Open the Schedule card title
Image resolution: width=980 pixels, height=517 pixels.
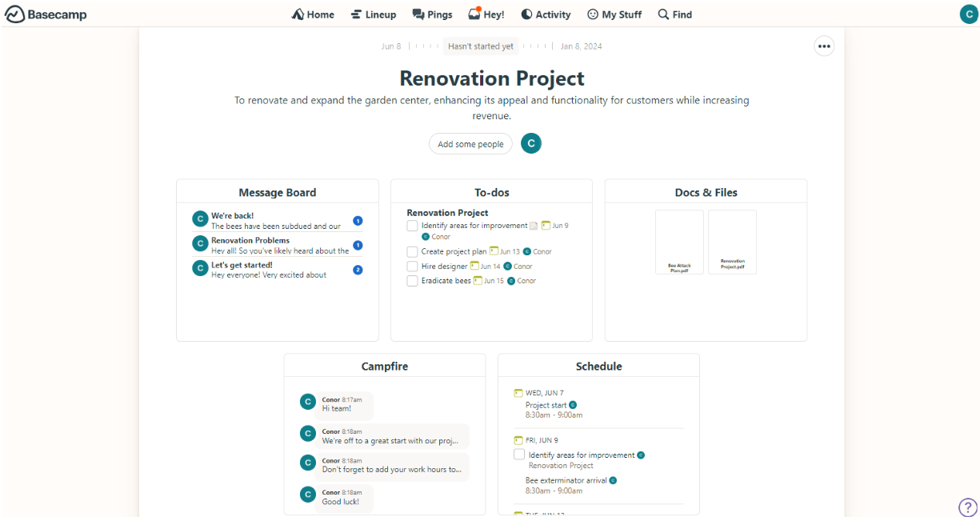(x=599, y=366)
